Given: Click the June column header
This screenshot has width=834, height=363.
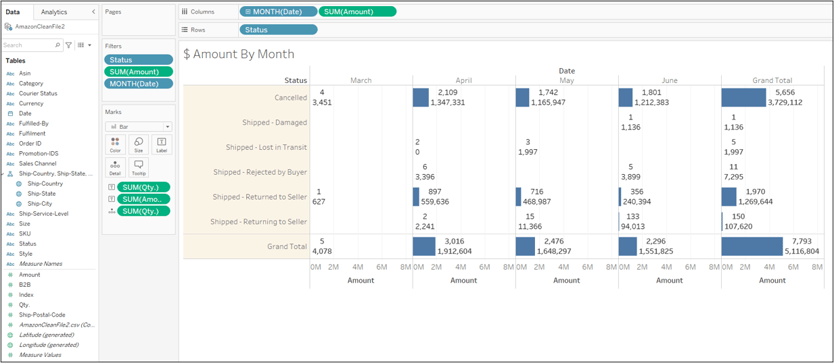Looking at the screenshot, I should 670,80.
